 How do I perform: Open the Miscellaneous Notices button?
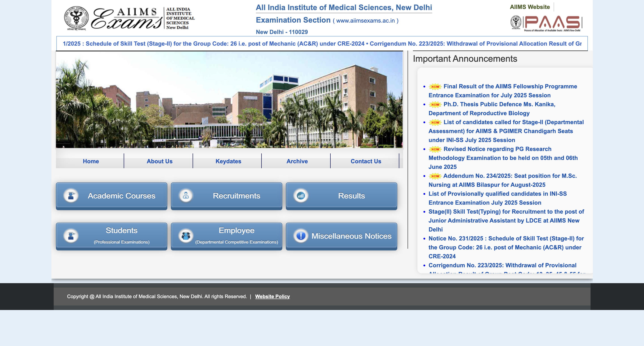pyautogui.click(x=342, y=236)
